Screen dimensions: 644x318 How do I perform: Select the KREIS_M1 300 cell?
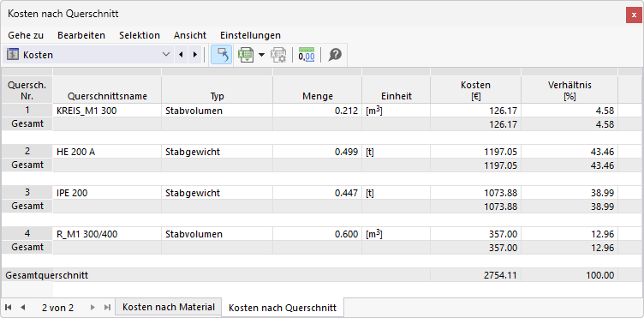(107, 111)
